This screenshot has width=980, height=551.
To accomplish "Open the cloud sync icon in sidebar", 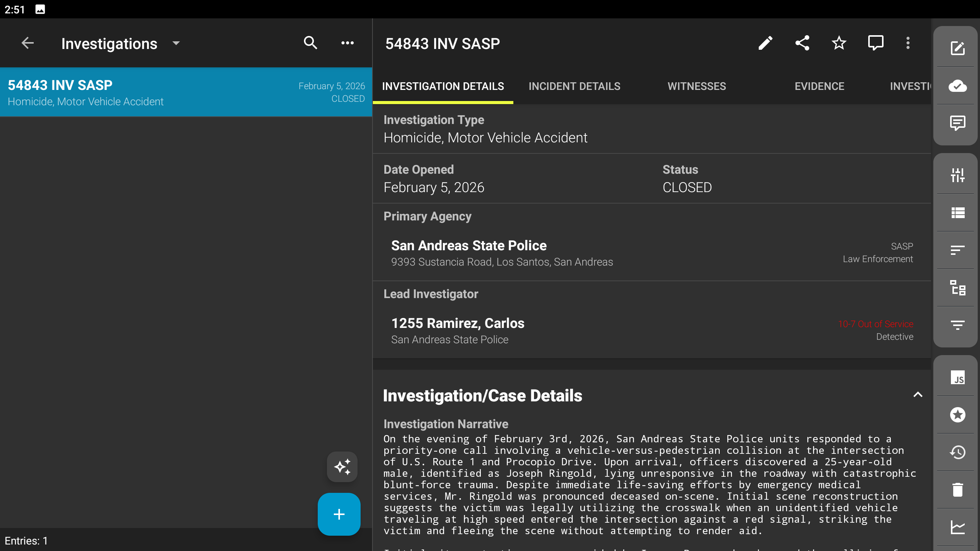I will (957, 86).
